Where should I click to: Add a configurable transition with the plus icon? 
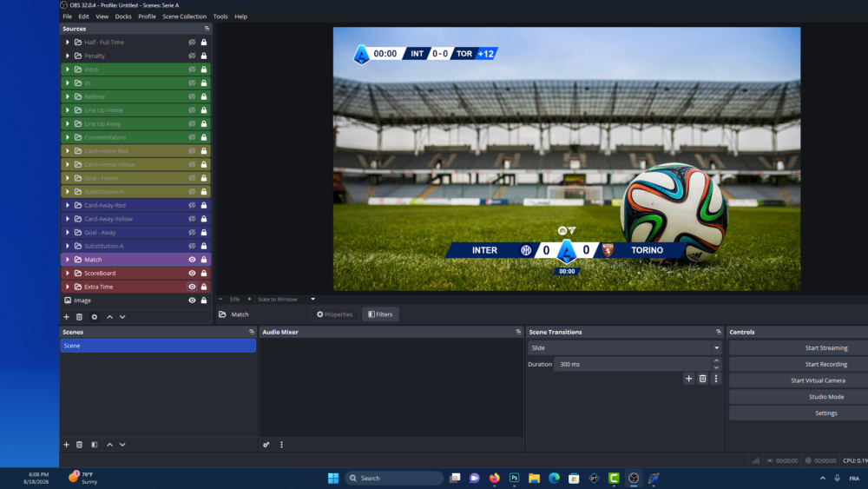688,379
